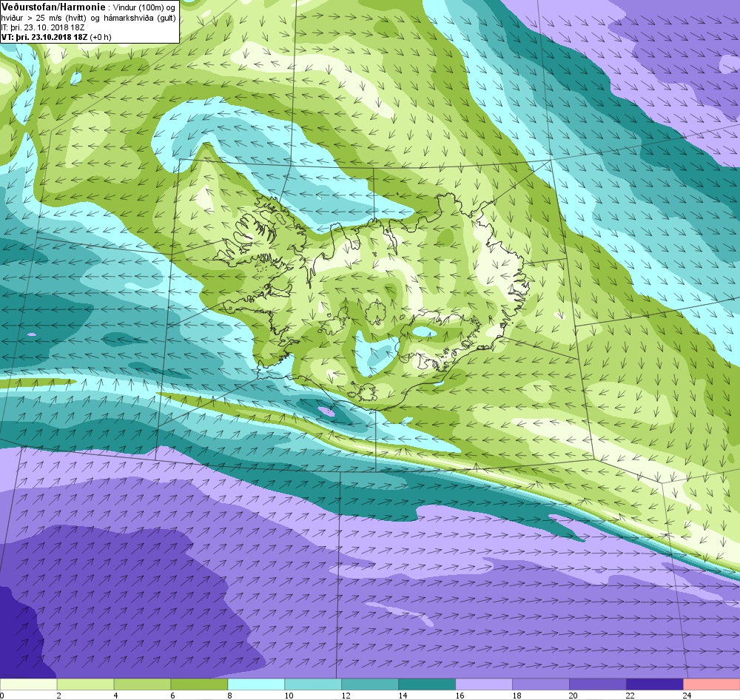740x700 pixels.
Task: Click the legend value "10"
Action: point(289,696)
